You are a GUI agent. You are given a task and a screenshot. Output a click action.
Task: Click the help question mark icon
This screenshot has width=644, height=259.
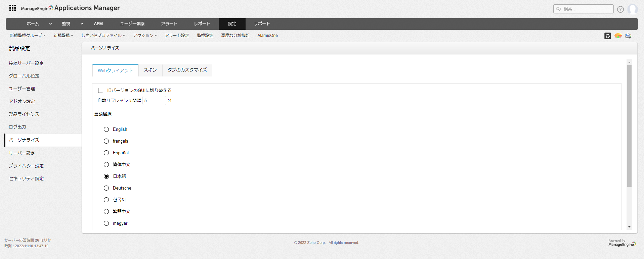620,9
